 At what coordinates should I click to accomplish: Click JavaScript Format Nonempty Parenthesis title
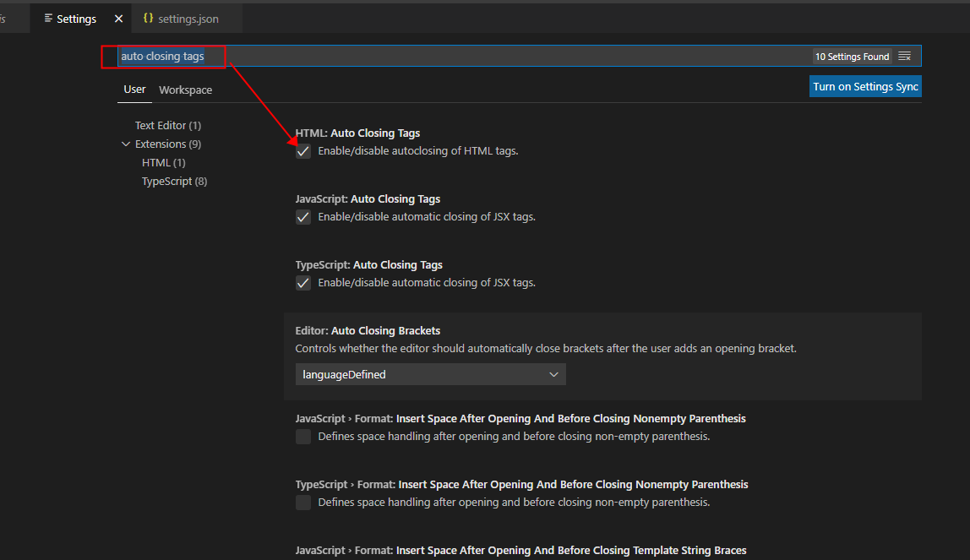click(520, 418)
